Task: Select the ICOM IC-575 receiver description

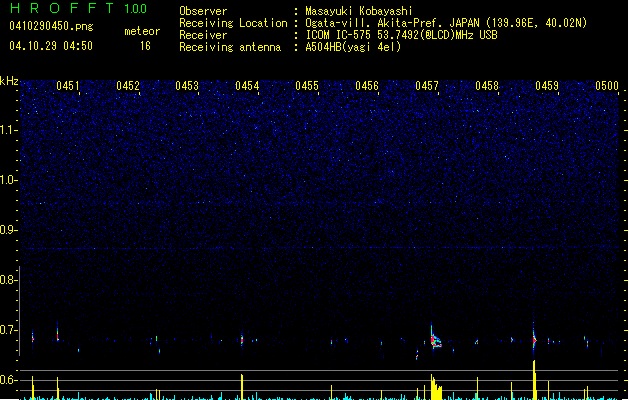Action: (x=401, y=35)
